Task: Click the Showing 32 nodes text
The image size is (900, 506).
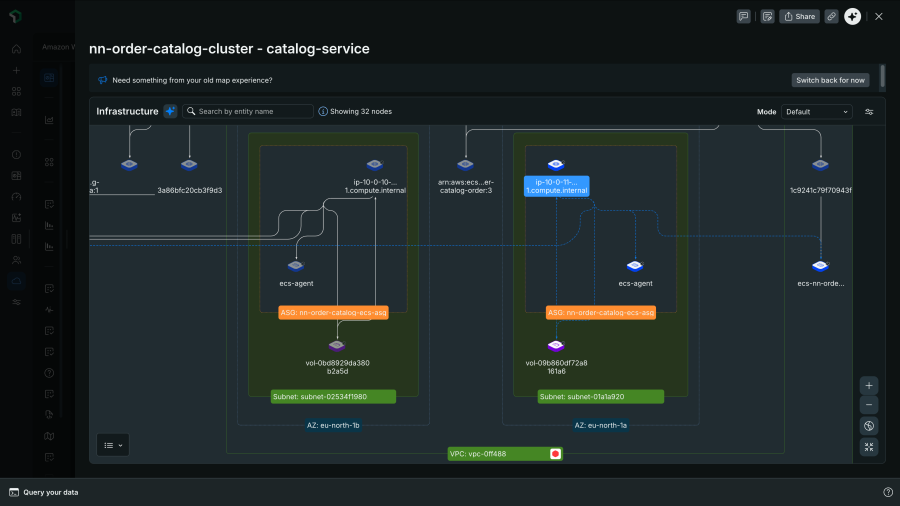Action: coord(361,111)
